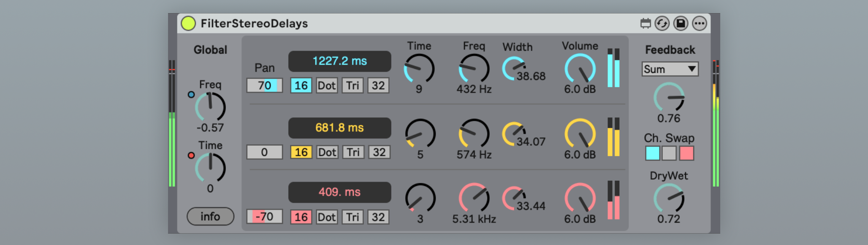Open the device options ellipsis icon
Viewport: 868px width, 245px height.
(699, 23)
